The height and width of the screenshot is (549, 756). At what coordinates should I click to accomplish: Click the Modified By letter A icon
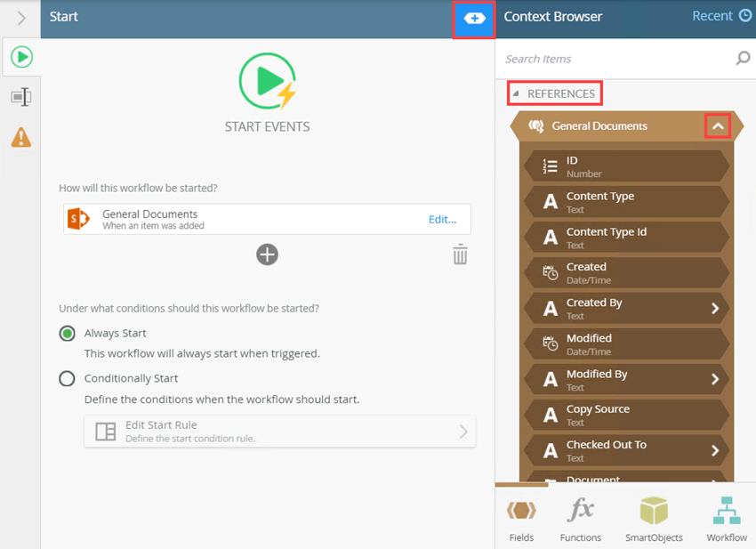(x=551, y=380)
